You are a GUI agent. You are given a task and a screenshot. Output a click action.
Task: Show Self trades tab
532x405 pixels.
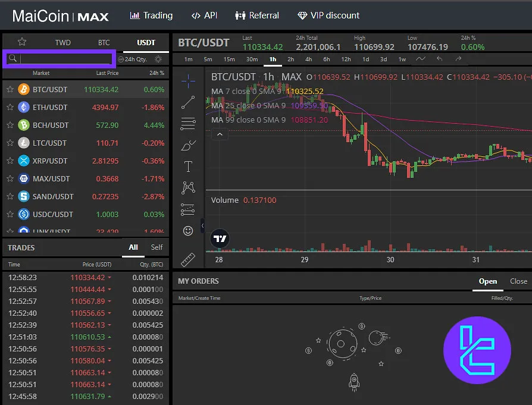click(157, 247)
